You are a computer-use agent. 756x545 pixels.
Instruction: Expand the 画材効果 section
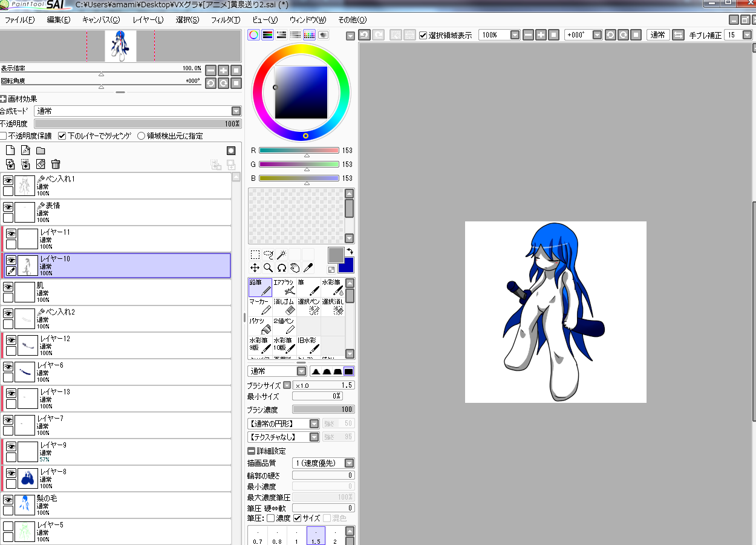click(3, 99)
